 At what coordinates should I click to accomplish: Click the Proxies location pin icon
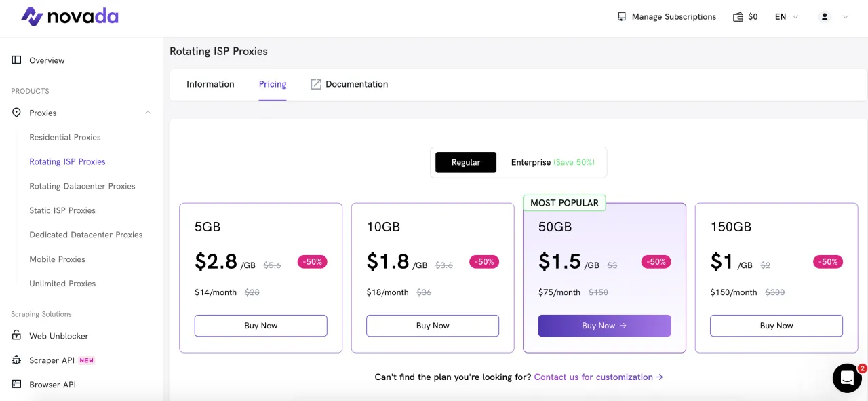pos(17,113)
